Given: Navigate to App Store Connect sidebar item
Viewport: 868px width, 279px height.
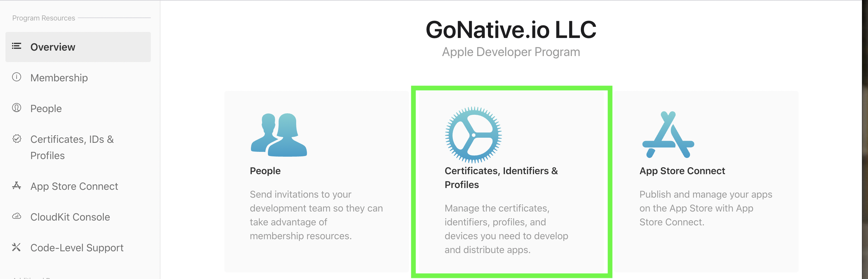Looking at the screenshot, I should tap(74, 186).
